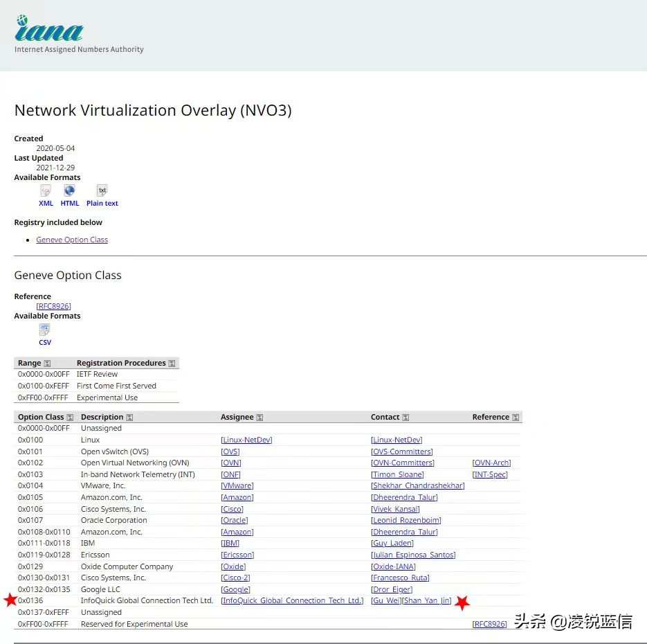
Task: Jump to Geneve Option Class registry link
Action: pyautogui.click(x=72, y=240)
